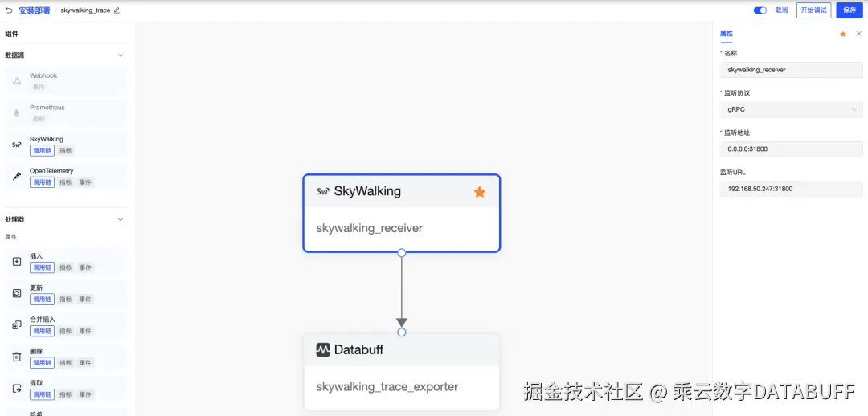Viewport: 868px width, 416px height.
Task: Select the skywalking_trace_exporter node text
Action: pos(387,386)
